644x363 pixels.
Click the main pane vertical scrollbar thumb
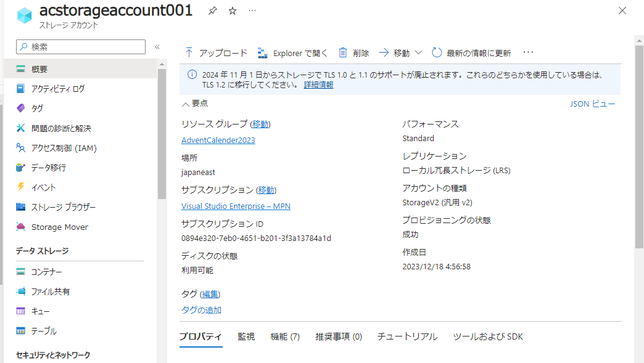639,147
